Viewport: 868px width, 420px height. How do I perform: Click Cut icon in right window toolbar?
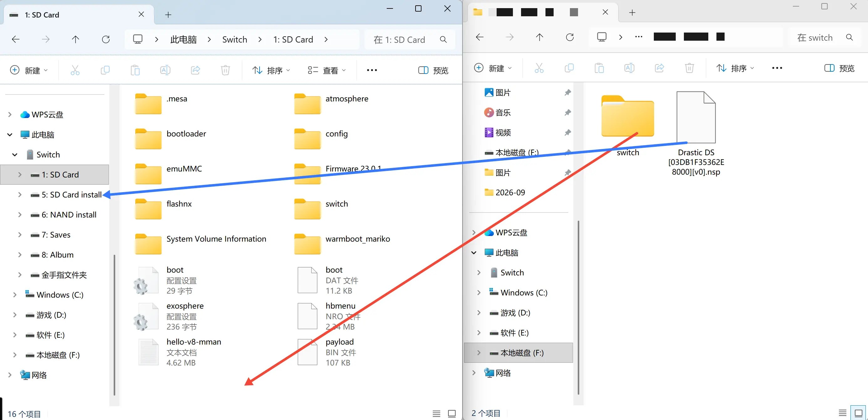(539, 68)
